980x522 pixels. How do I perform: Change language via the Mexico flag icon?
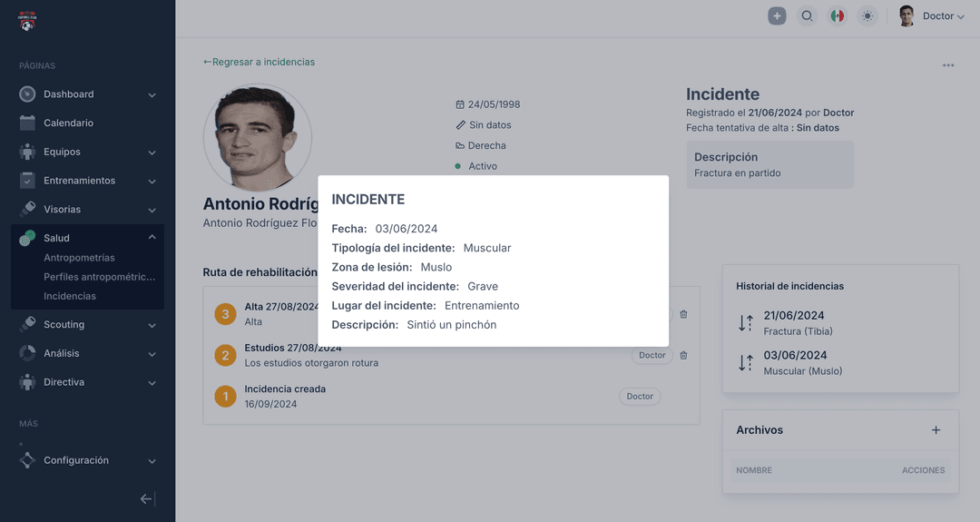coord(838,16)
